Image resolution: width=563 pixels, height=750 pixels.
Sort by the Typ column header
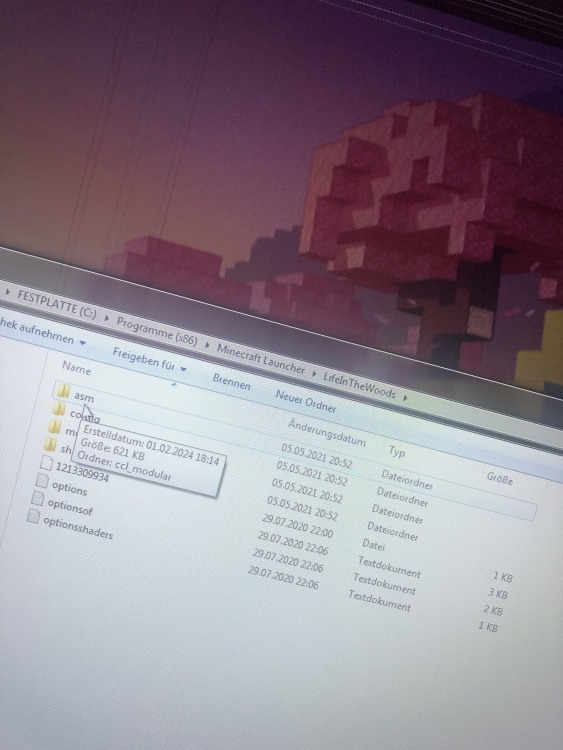coord(397,451)
